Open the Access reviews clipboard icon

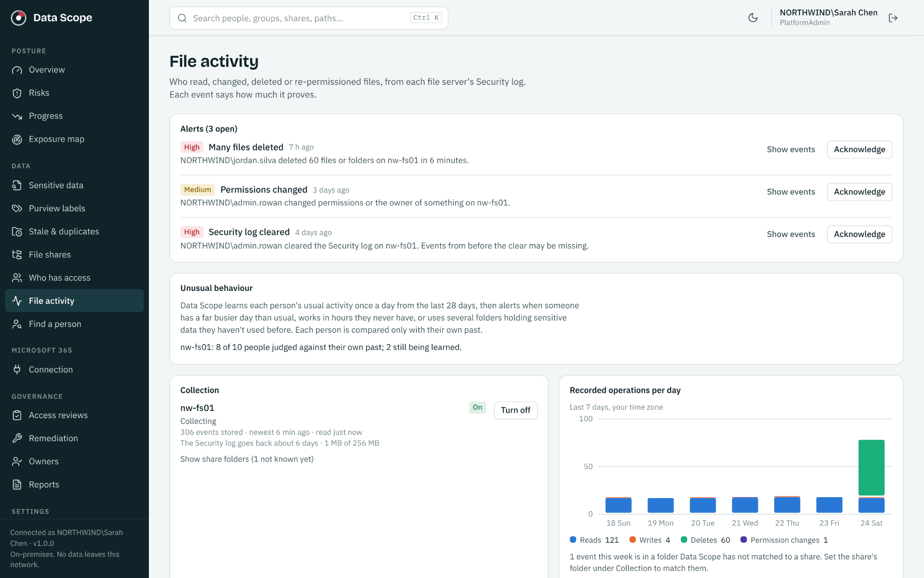tap(17, 415)
